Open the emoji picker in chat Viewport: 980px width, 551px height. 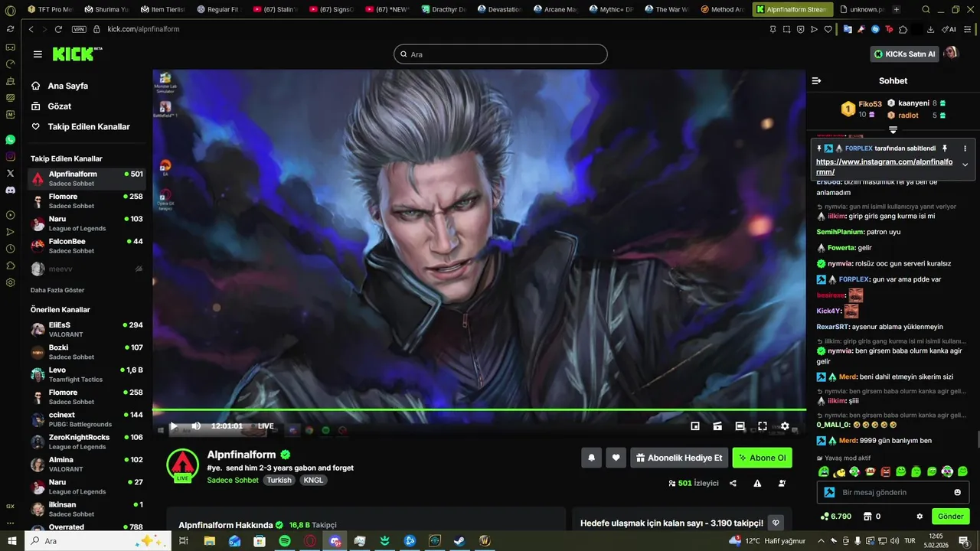[957, 492]
